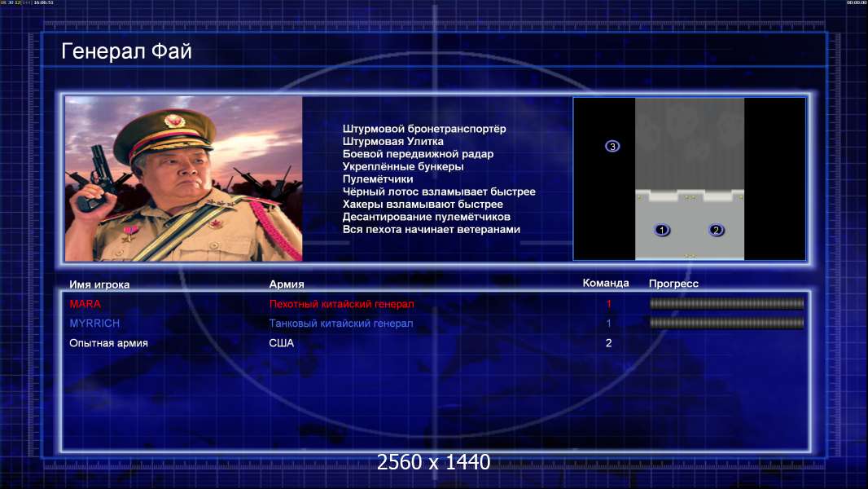The image size is (868, 489).
Task: Click Танковый китайский генерал army label
Action: [x=340, y=324]
